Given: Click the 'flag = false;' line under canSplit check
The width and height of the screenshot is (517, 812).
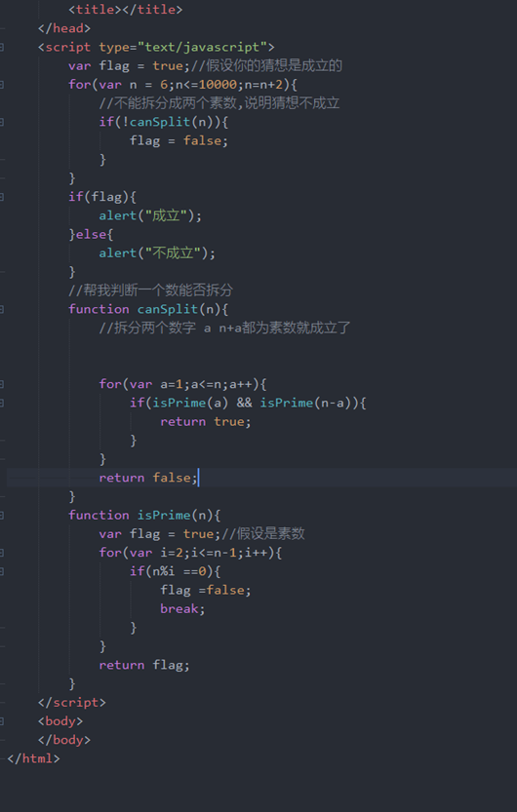Looking at the screenshot, I should [x=179, y=140].
